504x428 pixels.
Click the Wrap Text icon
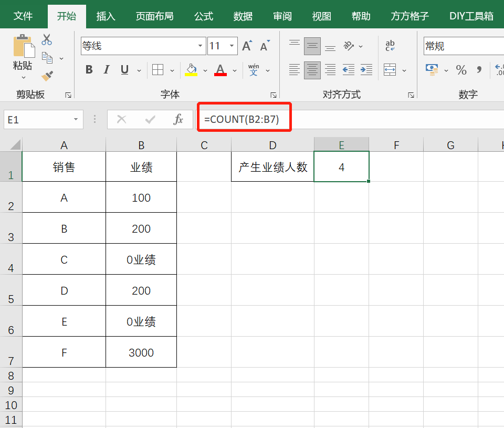point(390,46)
